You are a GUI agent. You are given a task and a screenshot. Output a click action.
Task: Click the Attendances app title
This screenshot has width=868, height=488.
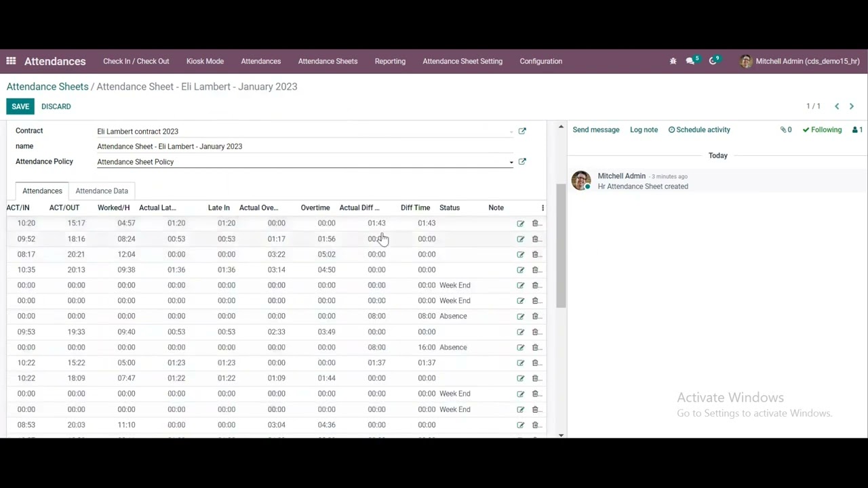[55, 61]
